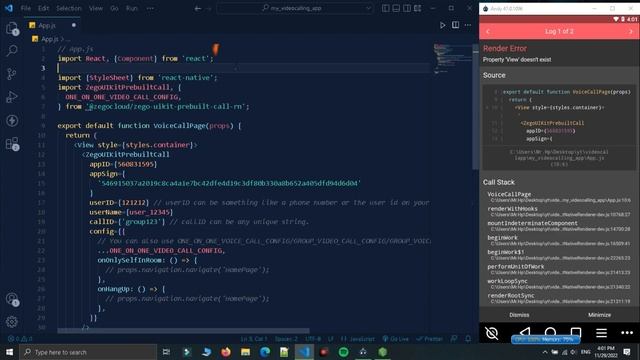The image size is (640, 360).
Task: Toggle the bottom panel layout icon
Action: point(396,8)
